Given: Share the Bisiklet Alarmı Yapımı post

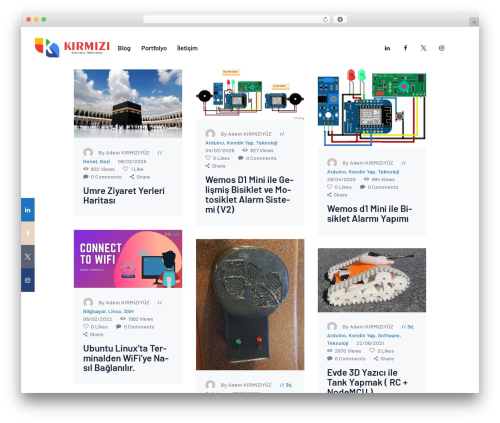Looking at the screenshot, I should (x=337, y=195).
